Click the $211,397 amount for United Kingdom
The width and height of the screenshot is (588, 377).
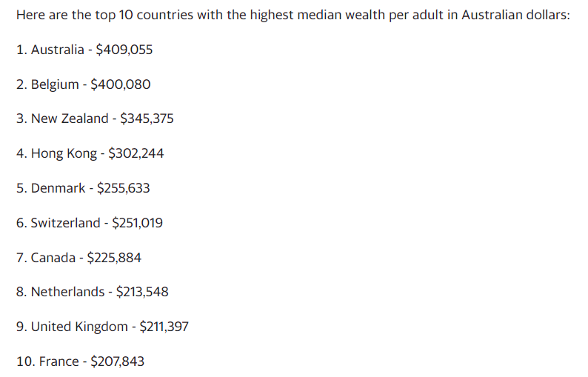point(164,327)
